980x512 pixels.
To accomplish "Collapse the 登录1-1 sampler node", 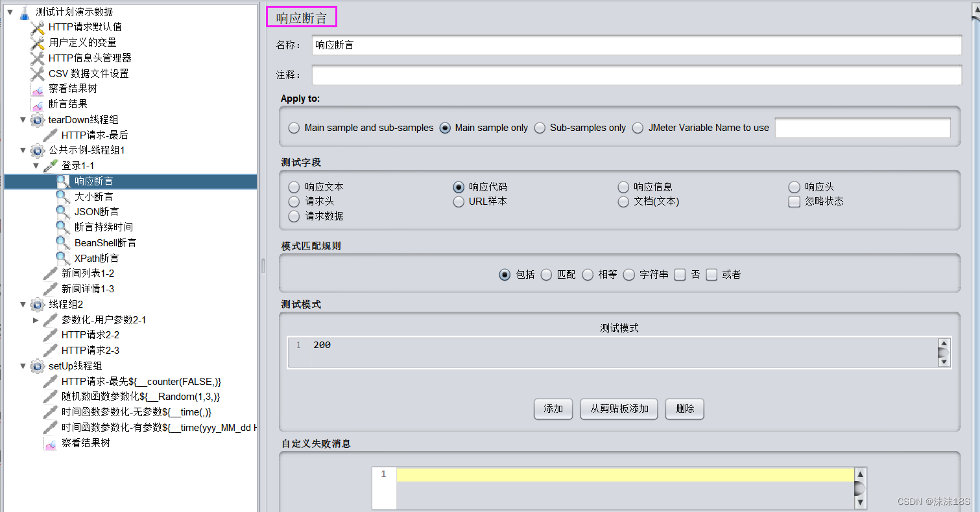I will [x=36, y=166].
